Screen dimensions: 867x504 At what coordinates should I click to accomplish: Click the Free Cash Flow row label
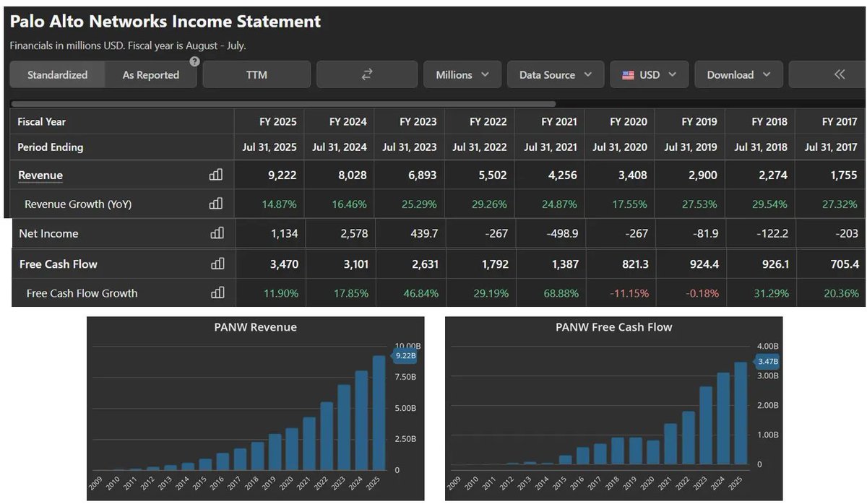59,264
